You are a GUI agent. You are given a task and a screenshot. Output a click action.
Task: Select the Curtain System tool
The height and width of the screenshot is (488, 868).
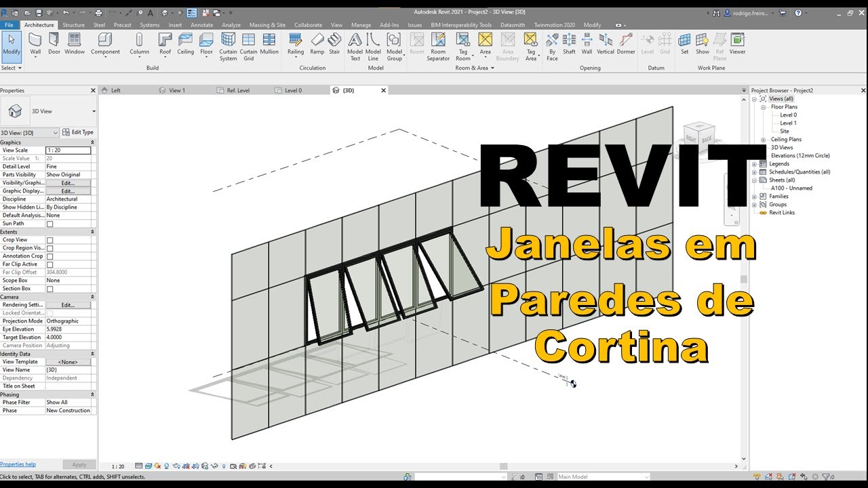[x=229, y=46]
